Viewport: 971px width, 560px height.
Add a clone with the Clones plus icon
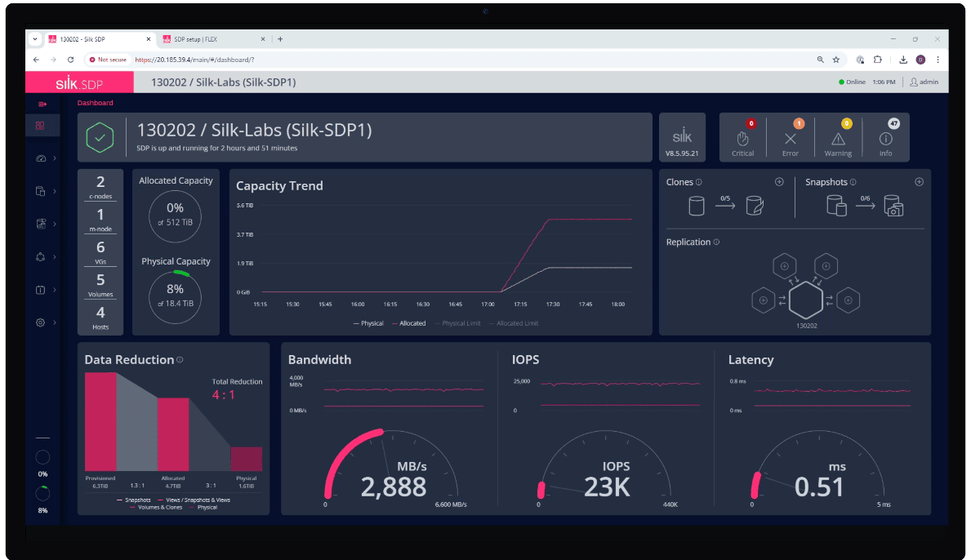pyautogui.click(x=779, y=182)
